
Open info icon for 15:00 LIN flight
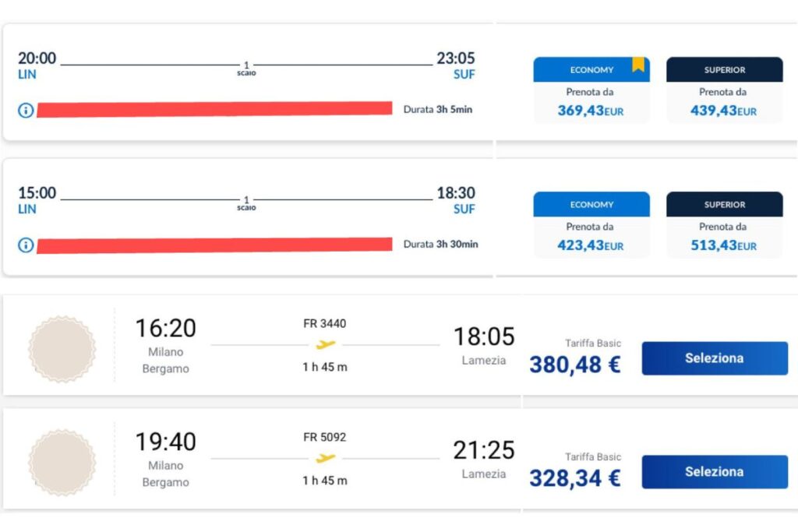tap(26, 245)
